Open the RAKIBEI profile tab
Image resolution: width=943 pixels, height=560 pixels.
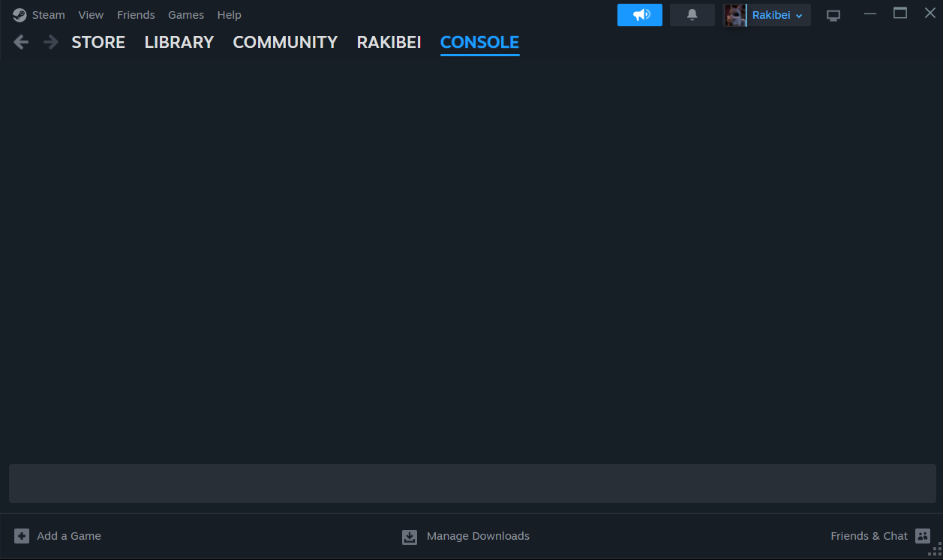coord(389,43)
